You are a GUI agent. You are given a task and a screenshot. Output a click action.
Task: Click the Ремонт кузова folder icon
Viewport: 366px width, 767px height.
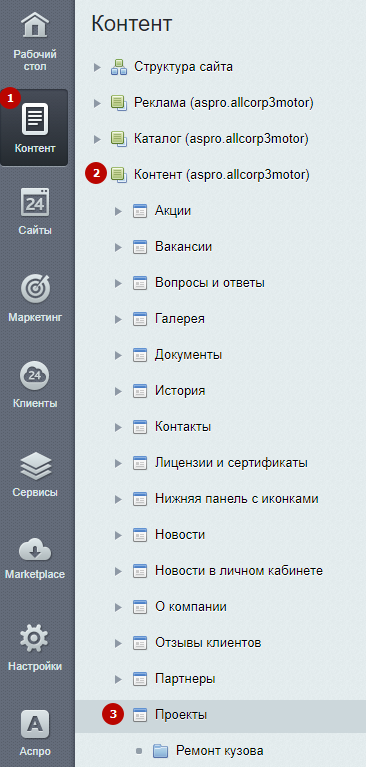click(160, 750)
